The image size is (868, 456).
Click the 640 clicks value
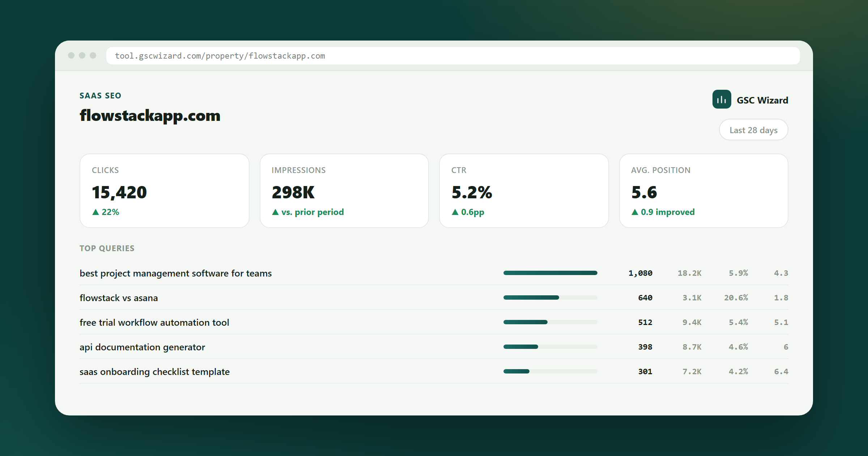click(645, 298)
